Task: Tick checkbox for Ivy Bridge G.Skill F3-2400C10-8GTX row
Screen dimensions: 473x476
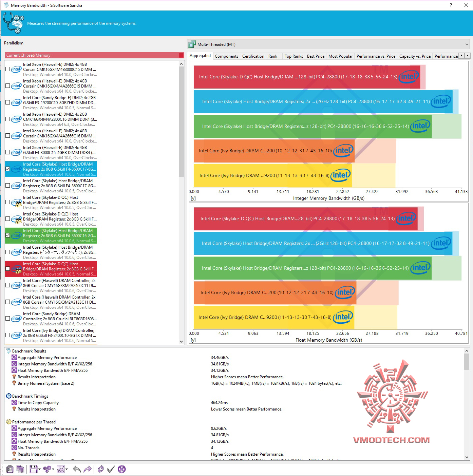Action: click(x=7, y=335)
